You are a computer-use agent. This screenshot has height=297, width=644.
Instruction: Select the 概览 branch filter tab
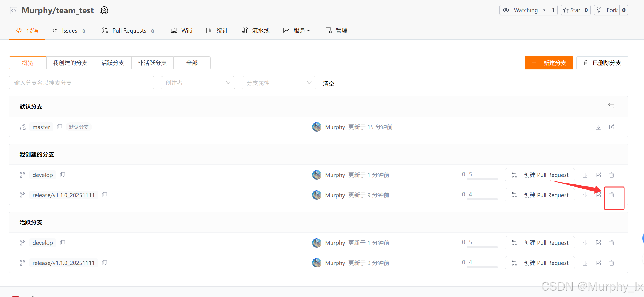pos(28,63)
